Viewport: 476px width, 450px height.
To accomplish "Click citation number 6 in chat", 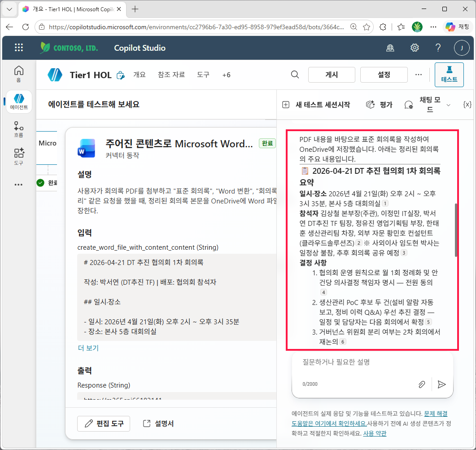I will [343, 342].
